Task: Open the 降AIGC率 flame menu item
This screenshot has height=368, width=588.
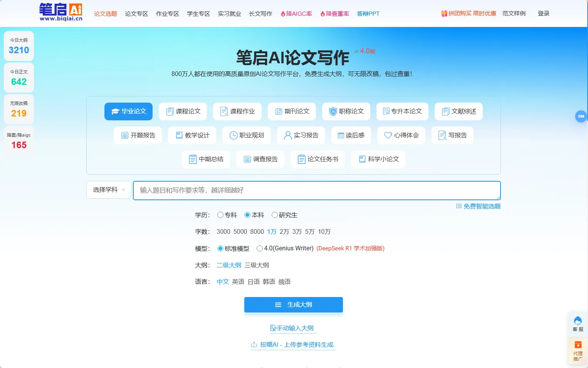Action: [x=296, y=14]
